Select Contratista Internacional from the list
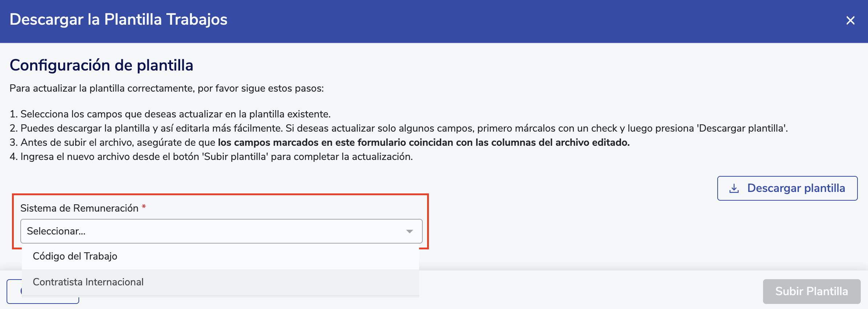The width and height of the screenshot is (868, 309). [x=88, y=282]
